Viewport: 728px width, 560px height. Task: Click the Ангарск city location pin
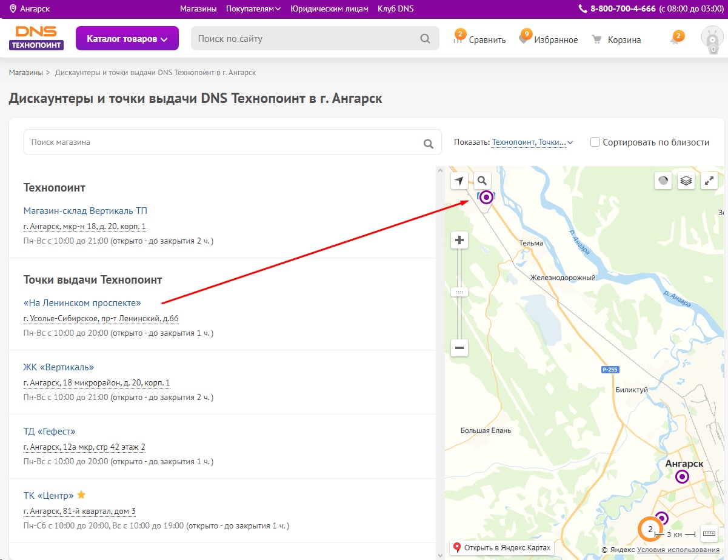click(13, 8)
